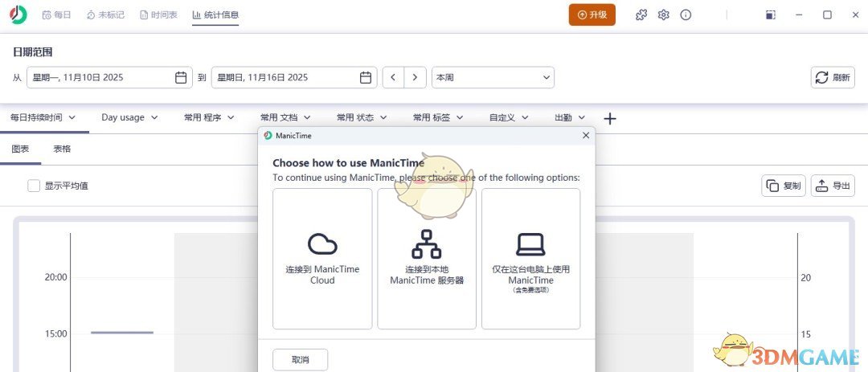Screen dimensions: 868x372
Task: Click the start date field 星期一, 11月10日 2025
Action: tap(109, 77)
